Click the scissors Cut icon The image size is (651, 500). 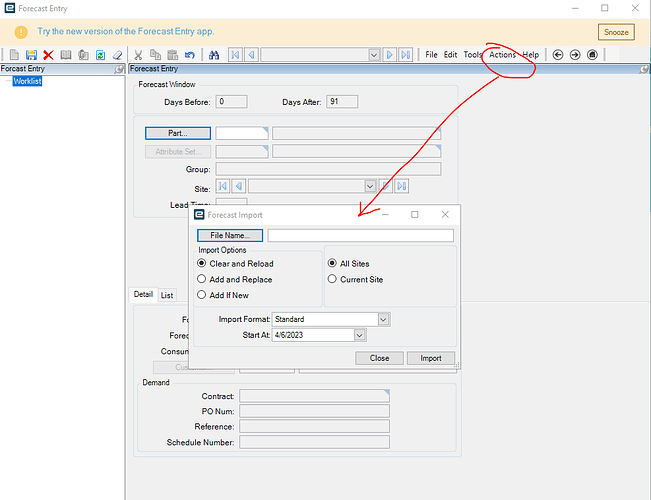click(138, 55)
